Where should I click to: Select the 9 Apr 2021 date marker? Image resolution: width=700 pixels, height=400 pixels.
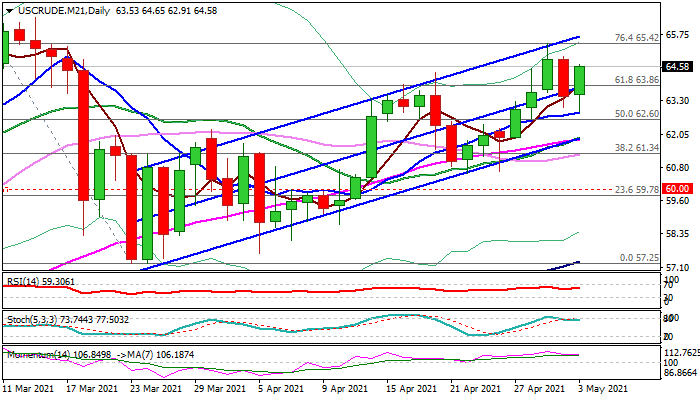(x=348, y=388)
